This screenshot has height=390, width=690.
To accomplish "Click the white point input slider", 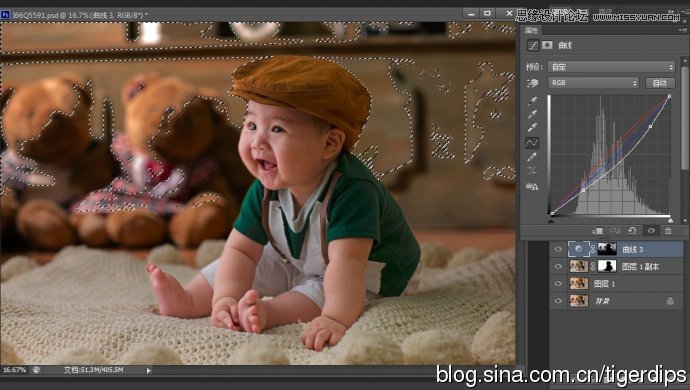I will coord(670,220).
